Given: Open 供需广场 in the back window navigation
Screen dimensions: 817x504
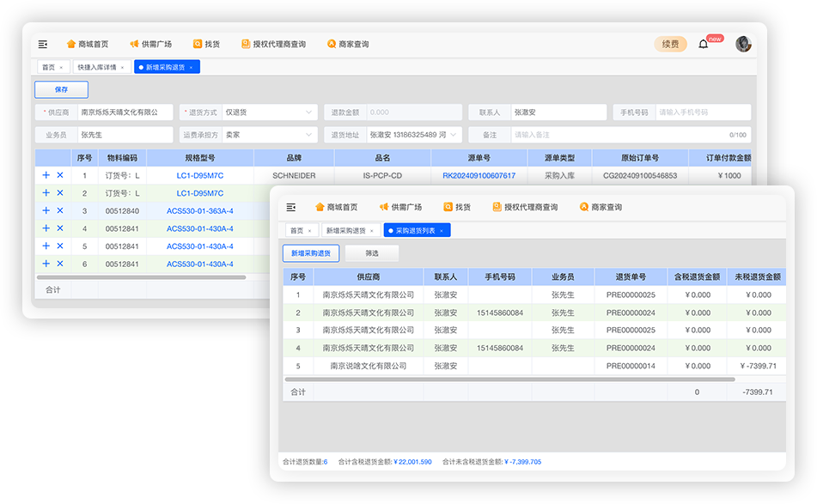Looking at the screenshot, I should pyautogui.click(x=150, y=45).
